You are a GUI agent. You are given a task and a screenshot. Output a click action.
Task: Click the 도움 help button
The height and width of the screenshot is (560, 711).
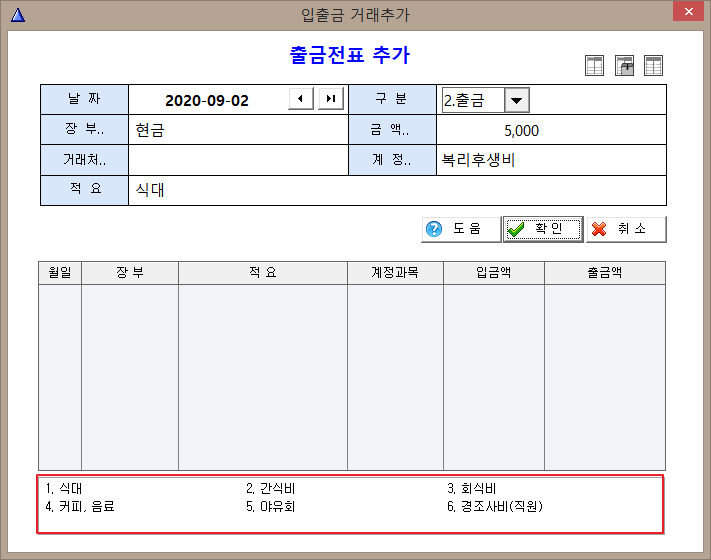coord(461,229)
